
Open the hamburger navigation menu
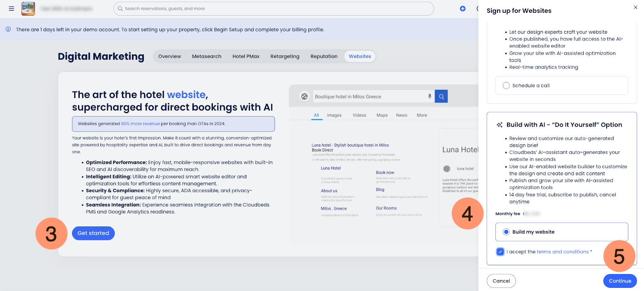(x=11, y=8)
